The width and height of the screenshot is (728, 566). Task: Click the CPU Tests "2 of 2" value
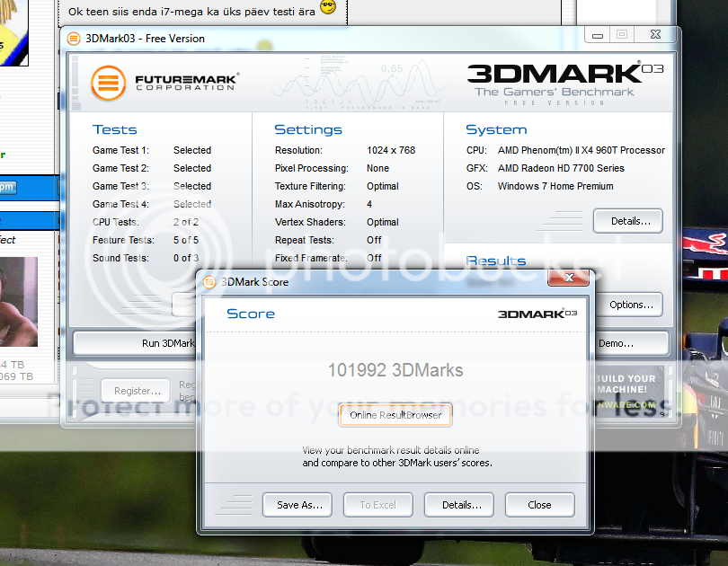(x=186, y=222)
